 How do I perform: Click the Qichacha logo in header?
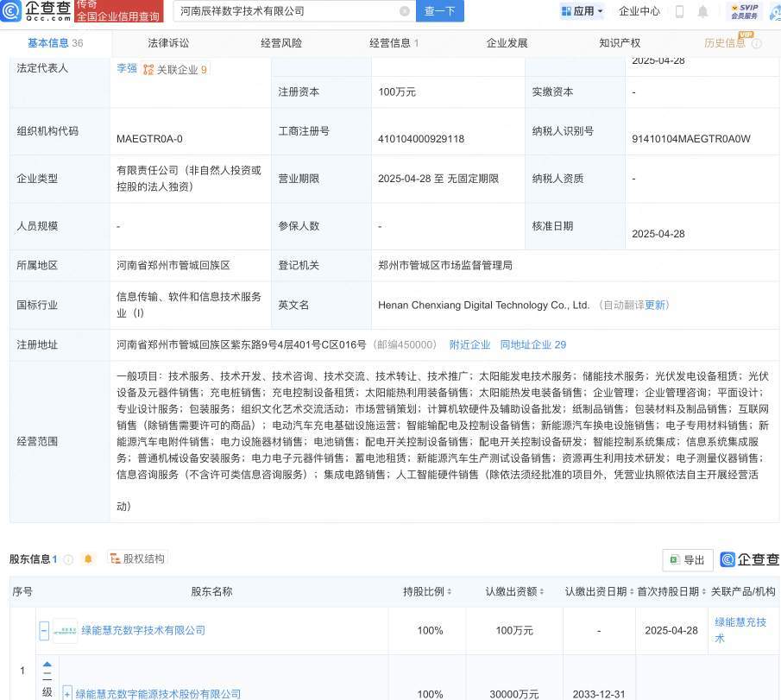(36, 10)
